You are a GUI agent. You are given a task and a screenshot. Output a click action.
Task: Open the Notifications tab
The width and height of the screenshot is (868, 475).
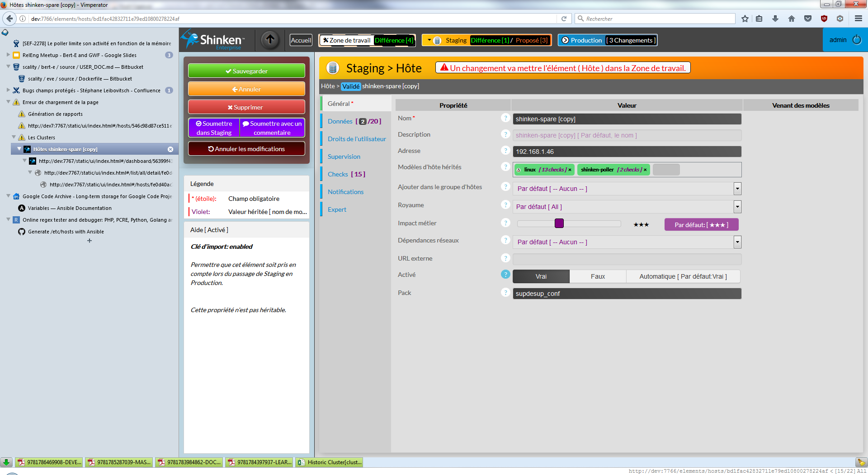coord(345,192)
